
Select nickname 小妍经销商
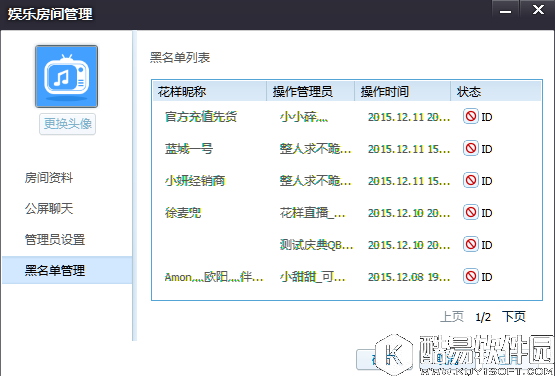coord(195,181)
